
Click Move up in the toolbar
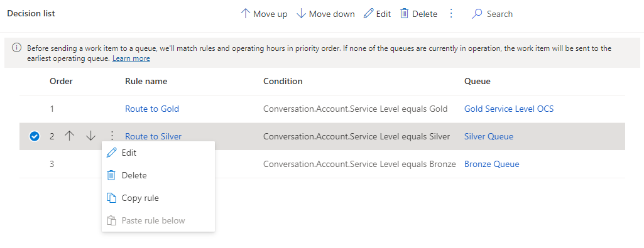264,14
